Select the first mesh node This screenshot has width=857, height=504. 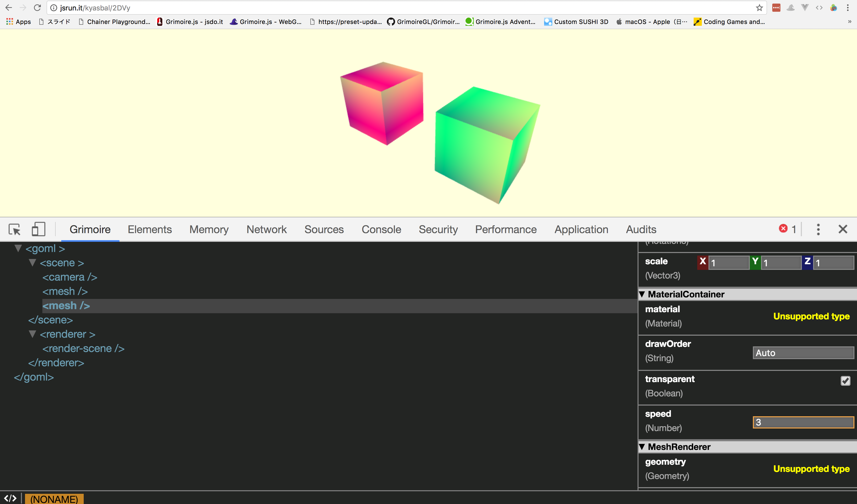pyautogui.click(x=65, y=291)
